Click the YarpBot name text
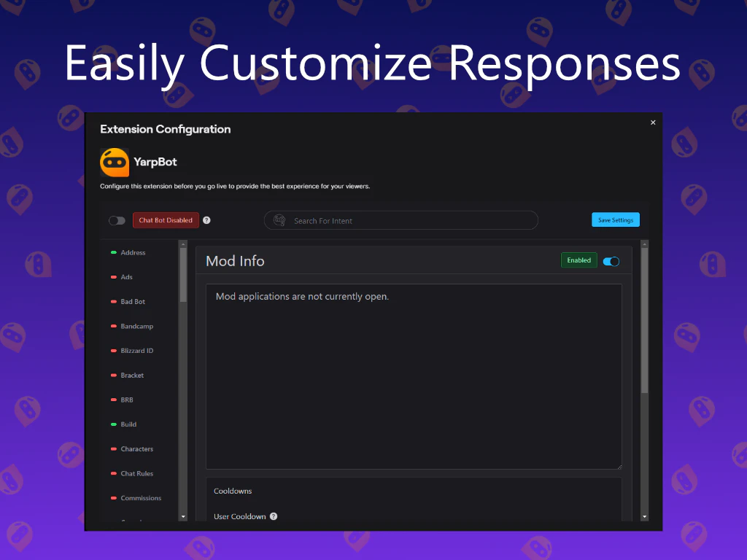Image resolution: width=747 pixels, height=560 pixels. tap(155, 162)
